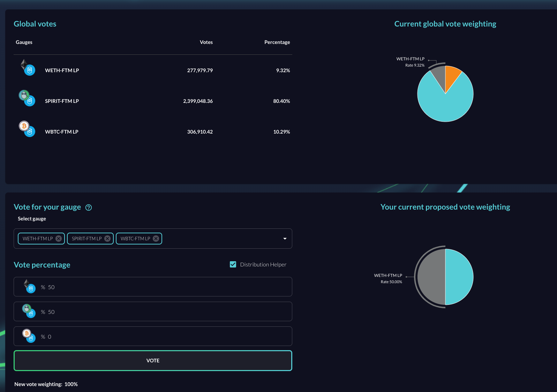The width and height of the screenshot is (557, 392).
Task: Open the help icon beside Vote for your gauge
Action: point(89,208)
